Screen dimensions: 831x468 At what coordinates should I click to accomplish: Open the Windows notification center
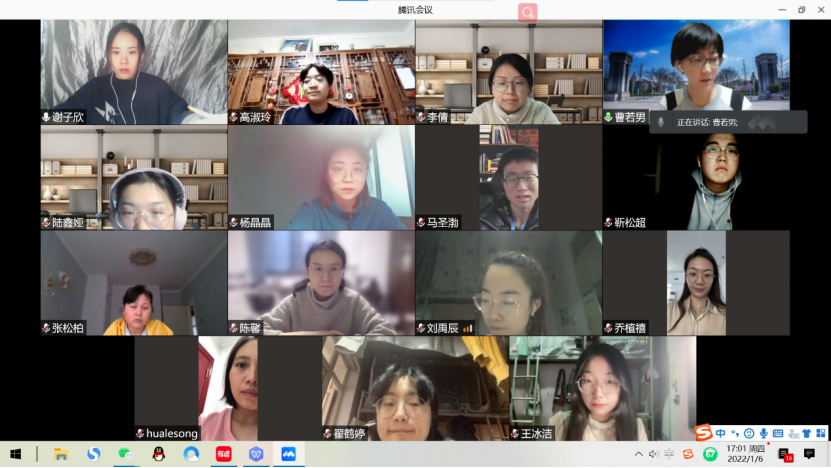point(810,454)
